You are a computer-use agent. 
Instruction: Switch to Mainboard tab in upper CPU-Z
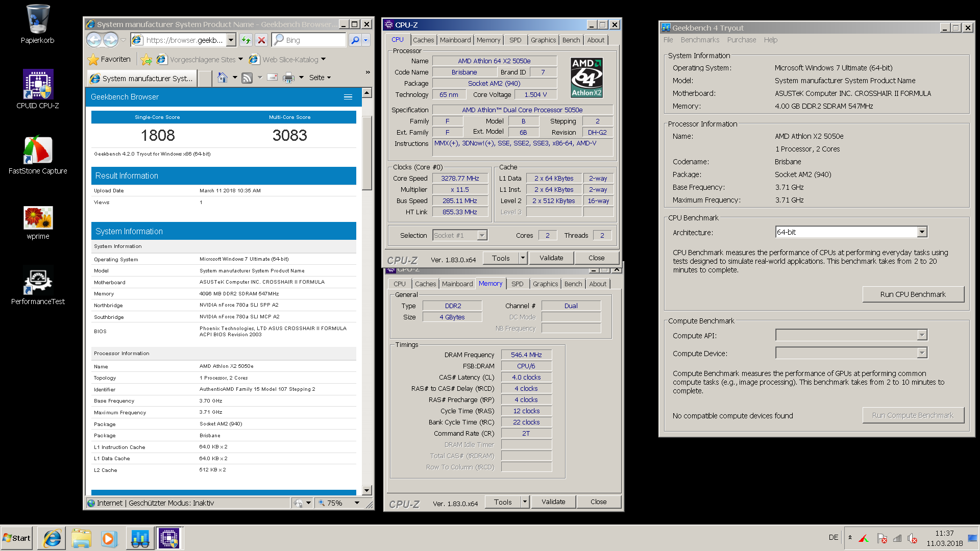pos(455,40)
